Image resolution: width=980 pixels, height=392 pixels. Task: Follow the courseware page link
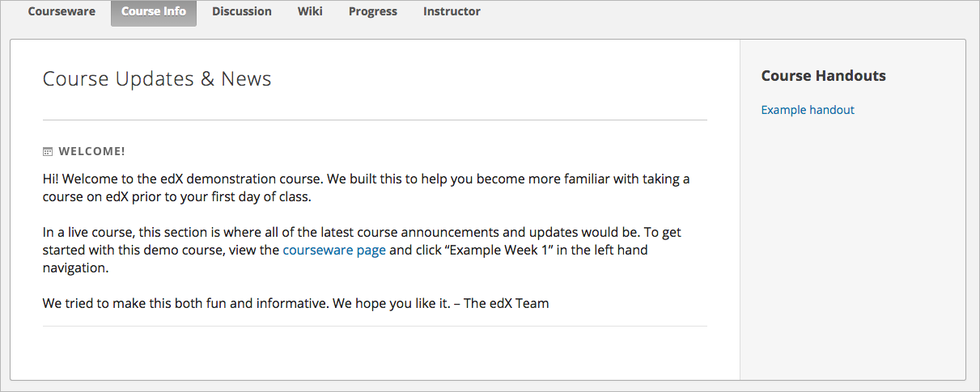pyautogui.click(x=334, y=251)
